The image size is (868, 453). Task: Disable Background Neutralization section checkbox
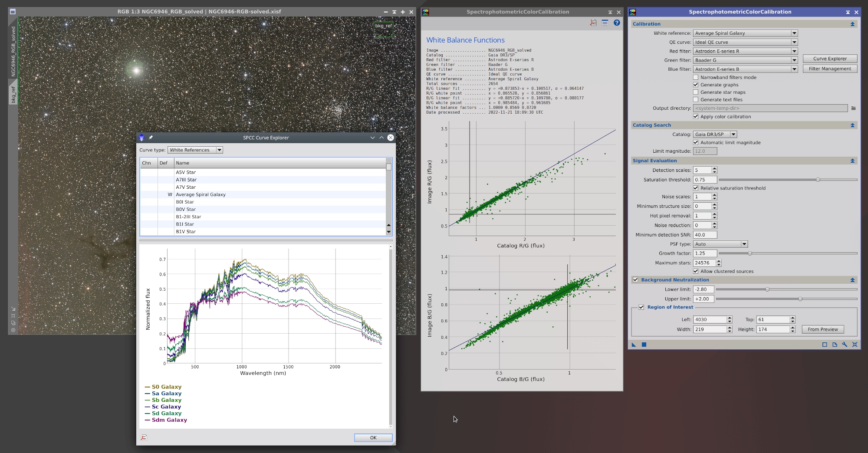pyautogui.click(x=635, y=280)
